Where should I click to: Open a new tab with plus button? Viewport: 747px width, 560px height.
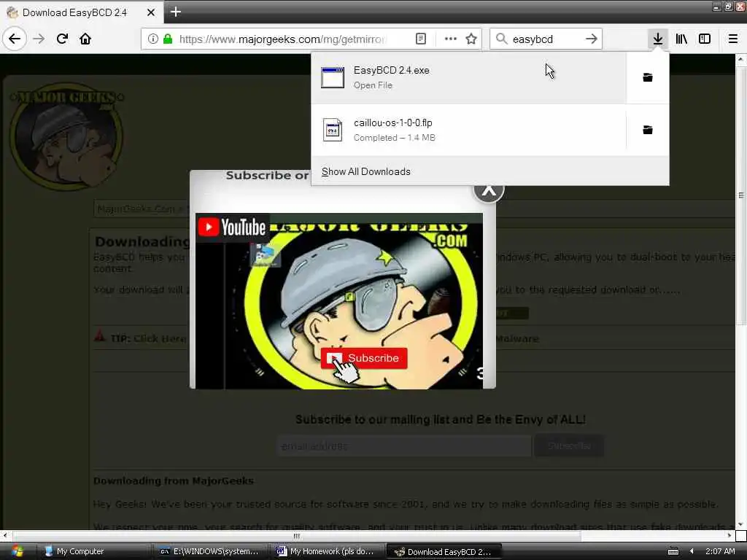(x=176, y=12)
